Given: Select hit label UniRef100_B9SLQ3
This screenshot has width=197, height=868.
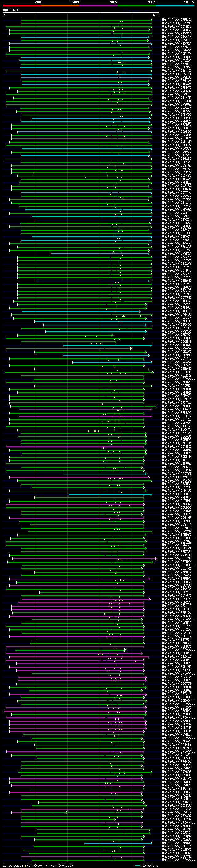Looking at the screenshot, I should tap(177, 77).
